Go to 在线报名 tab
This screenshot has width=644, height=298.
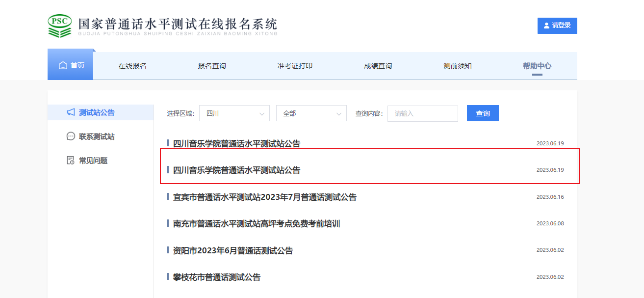(132, 66)
